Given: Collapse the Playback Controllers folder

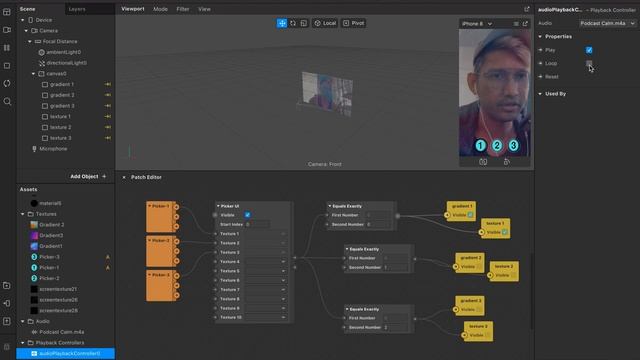Looking at the screenshot, I should click(22, 343).
